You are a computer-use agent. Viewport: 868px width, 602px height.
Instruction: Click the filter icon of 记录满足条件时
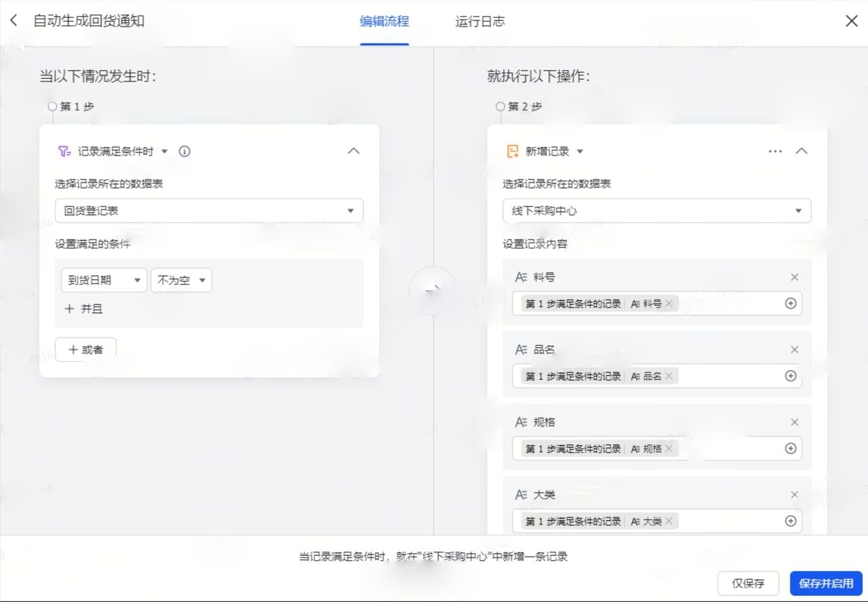click(x=64, y=151)
